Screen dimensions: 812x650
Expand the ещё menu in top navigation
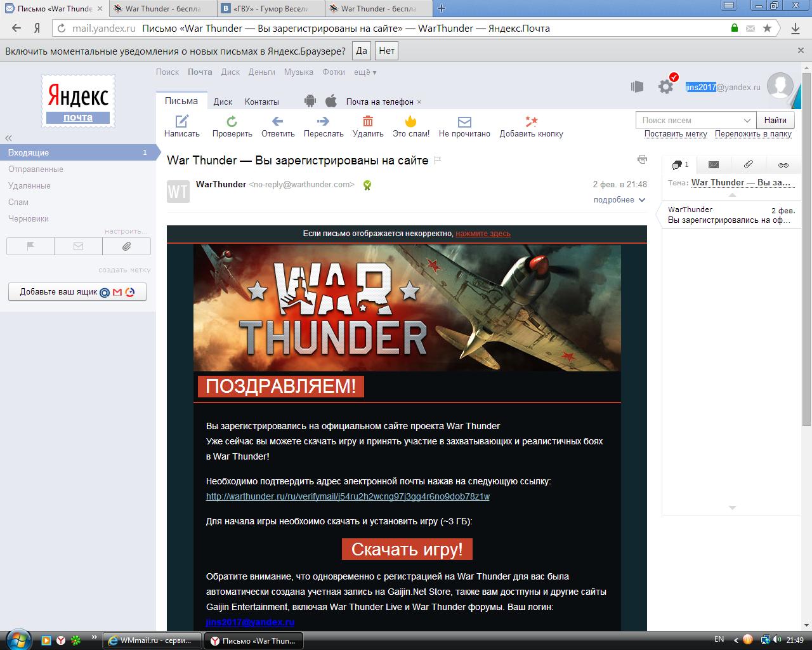click(365, 72)
